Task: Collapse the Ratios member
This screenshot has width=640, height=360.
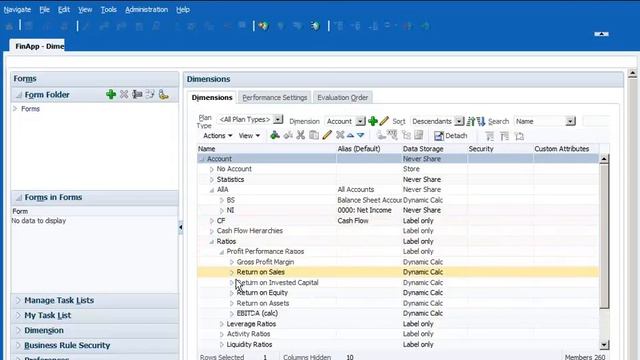Action: pos(211,242)
